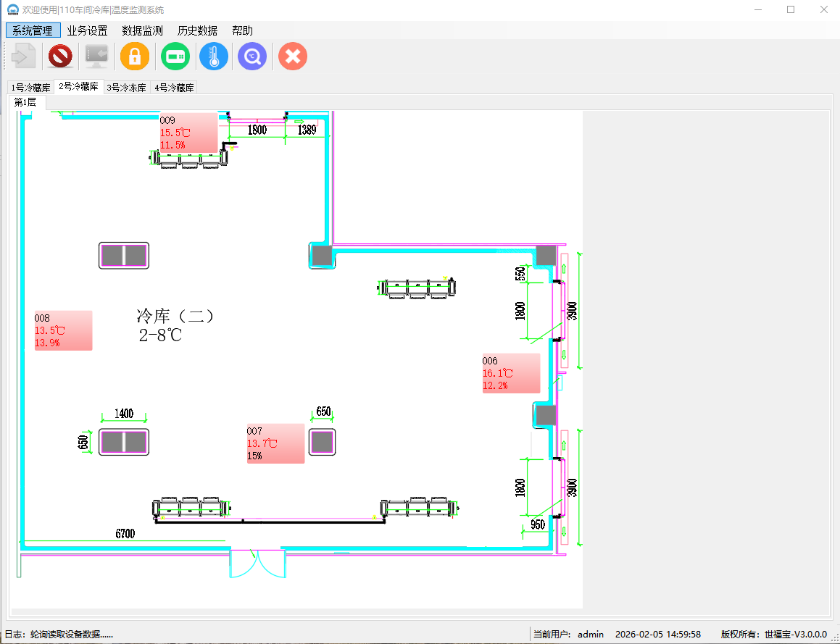Click the orange padlock lock icon
840x644 pixels.
pyautogui.click(x=135, y=56)
